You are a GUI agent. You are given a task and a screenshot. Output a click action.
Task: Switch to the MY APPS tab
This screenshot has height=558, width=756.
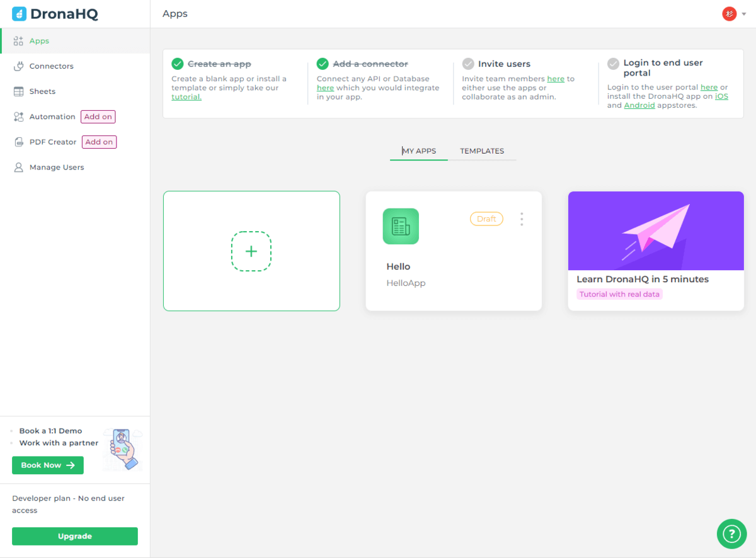419,151
